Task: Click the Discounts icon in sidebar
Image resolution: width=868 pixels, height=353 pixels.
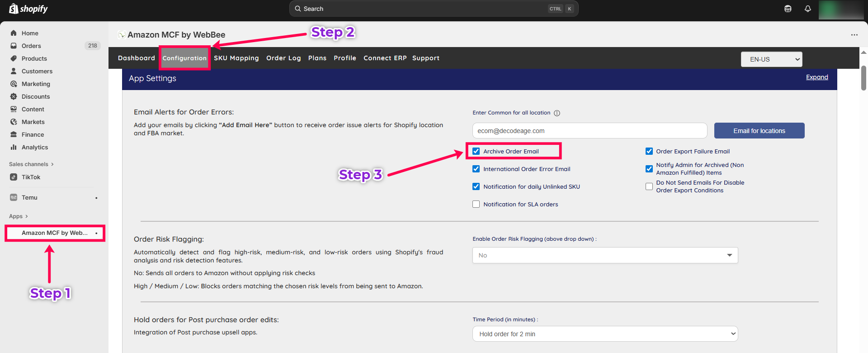Action: point(14,96)
